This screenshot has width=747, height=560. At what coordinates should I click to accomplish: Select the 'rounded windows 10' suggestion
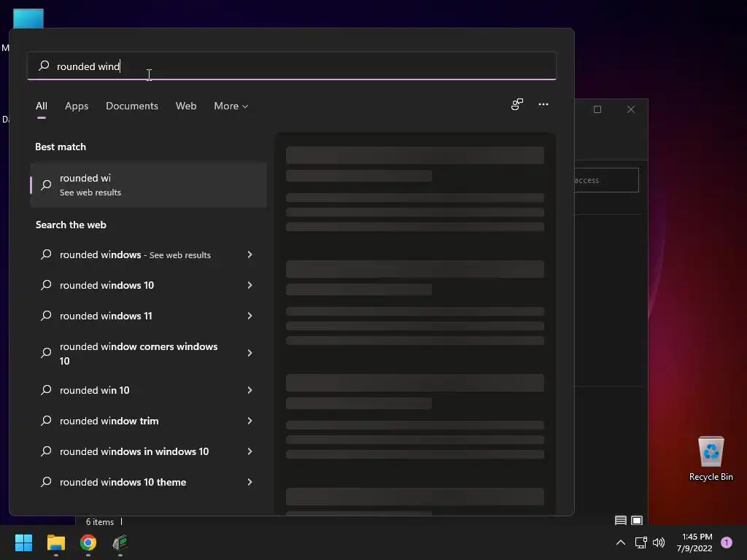[x=148, y=285]
